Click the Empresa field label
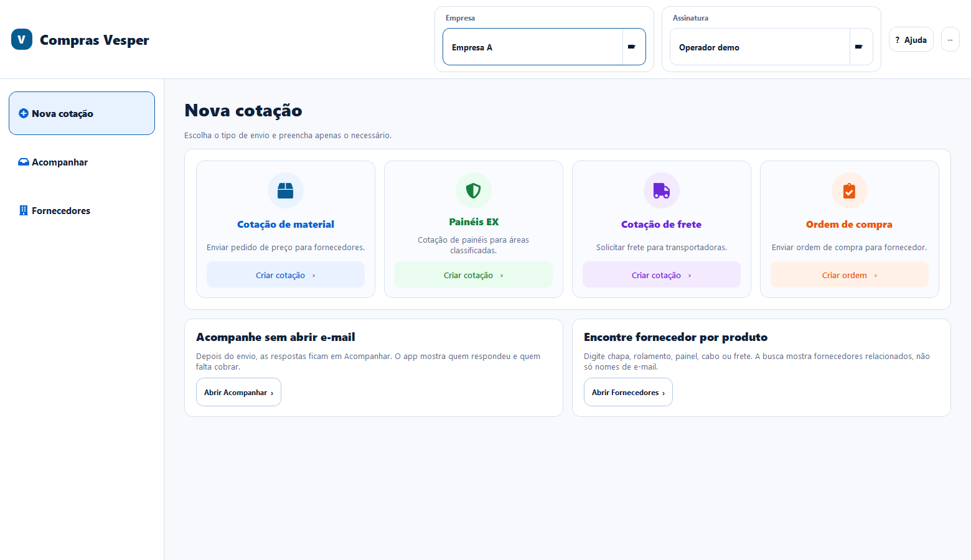This screenshot has width=971, height=560. click(x=460, y=18)
